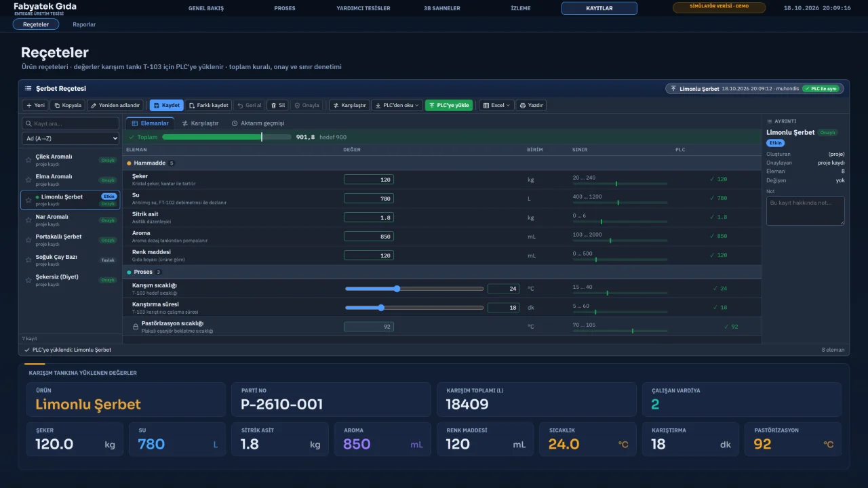Click the favorite star on Limonlu Şerbet
The width and height of the screenshot is (868, 488).
pyautogui.click(x=28, y=200)
